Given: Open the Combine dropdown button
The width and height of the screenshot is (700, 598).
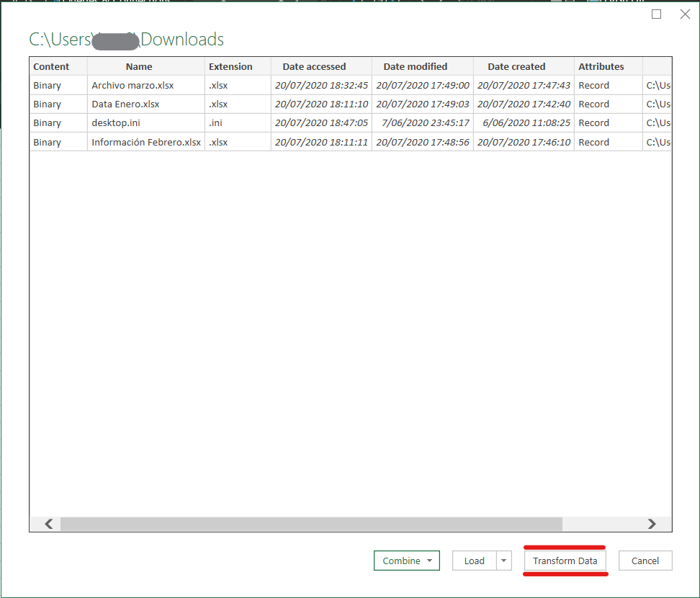Looking at the screenshot, I should coord(406,561).
